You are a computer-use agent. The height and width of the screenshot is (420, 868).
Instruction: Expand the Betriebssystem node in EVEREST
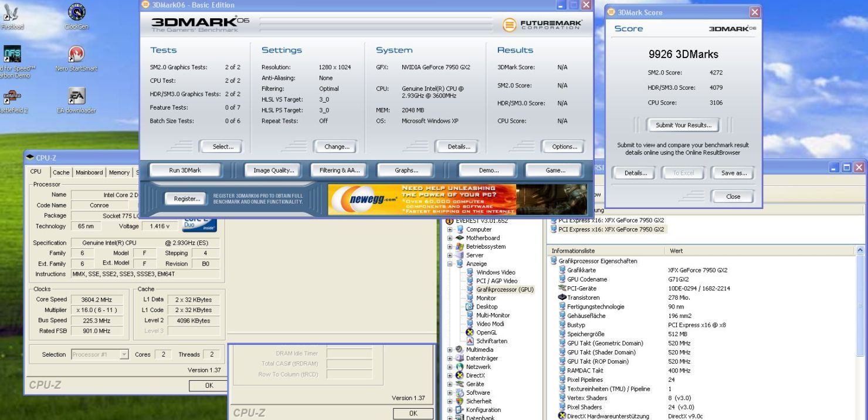tap(450, 247)
